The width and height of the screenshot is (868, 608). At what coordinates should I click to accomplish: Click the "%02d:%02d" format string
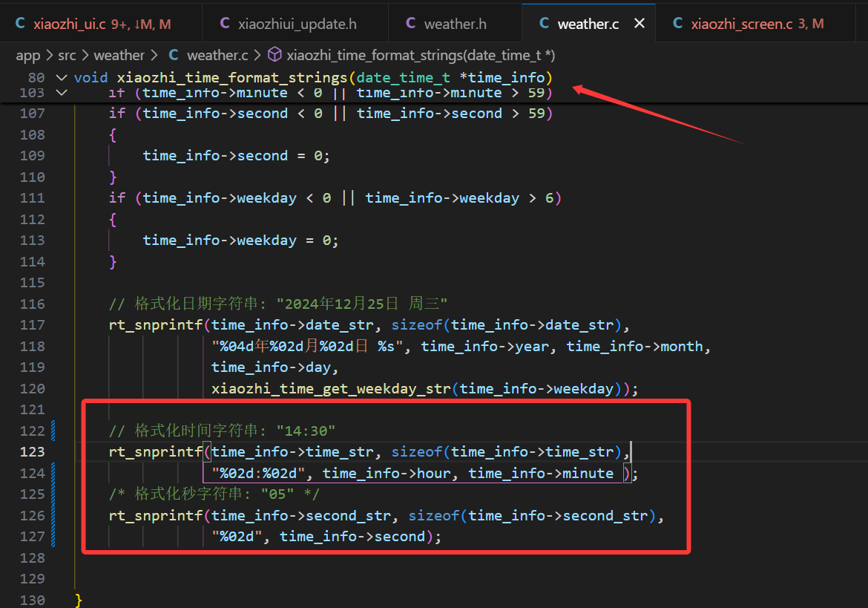coord(258,474)
